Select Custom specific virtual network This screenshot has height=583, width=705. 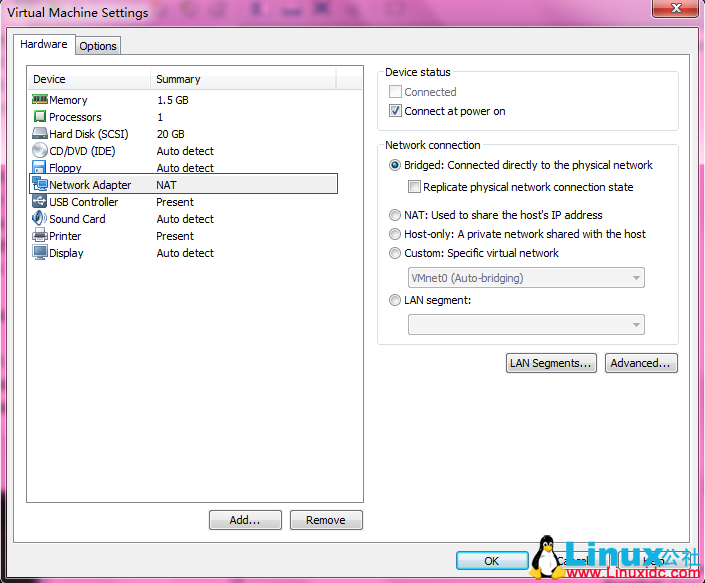coord(395,253)
